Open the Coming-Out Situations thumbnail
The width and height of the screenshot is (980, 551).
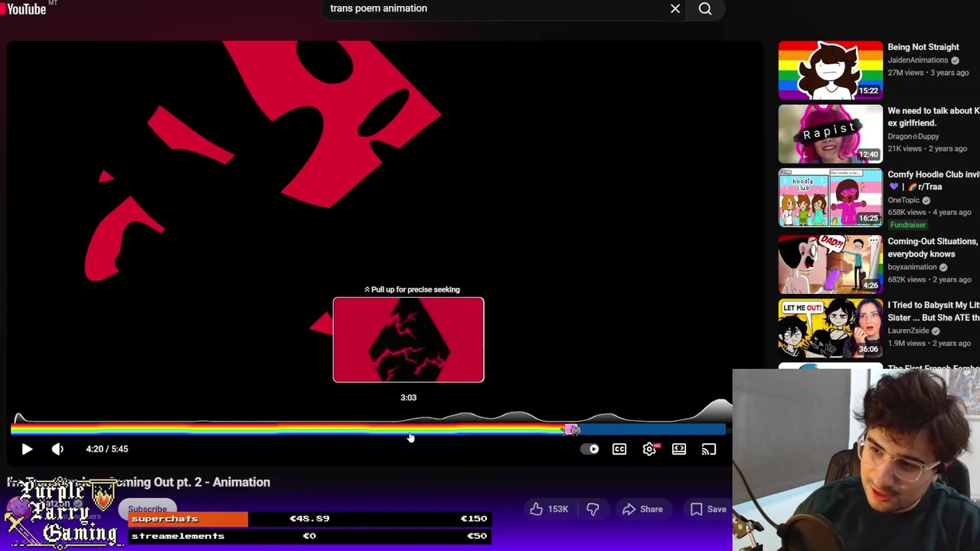tap(830, 265)
